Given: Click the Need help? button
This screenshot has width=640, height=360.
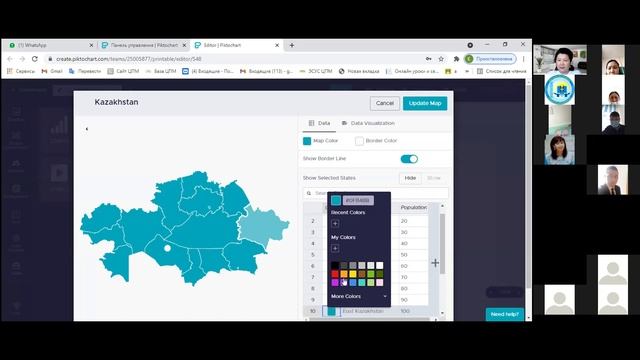Looking at the screenshot, I should click(504, 314).
